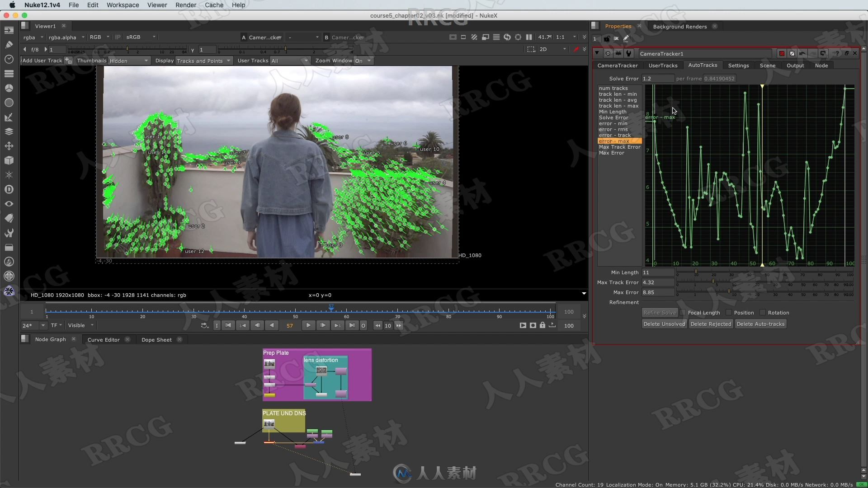The height and width of the screenshot is (488, 868).
Task: Switch to the Curve Editor tab
Action: [x=104, y=339]
